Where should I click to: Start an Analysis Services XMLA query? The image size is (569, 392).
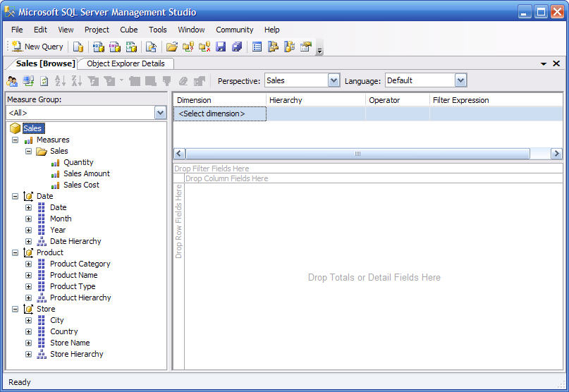pyautogui.click(x=131, y=47)
